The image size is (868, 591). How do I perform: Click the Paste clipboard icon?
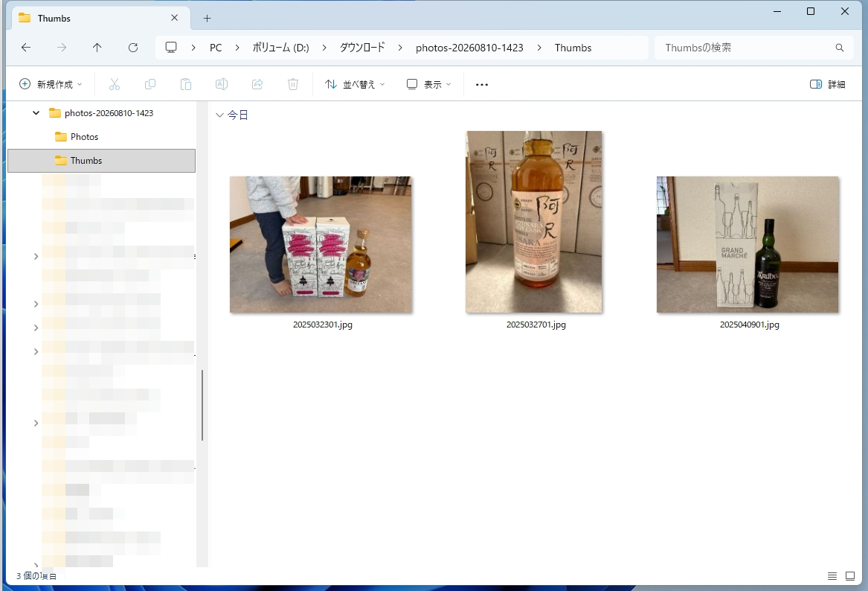(186, 84)
